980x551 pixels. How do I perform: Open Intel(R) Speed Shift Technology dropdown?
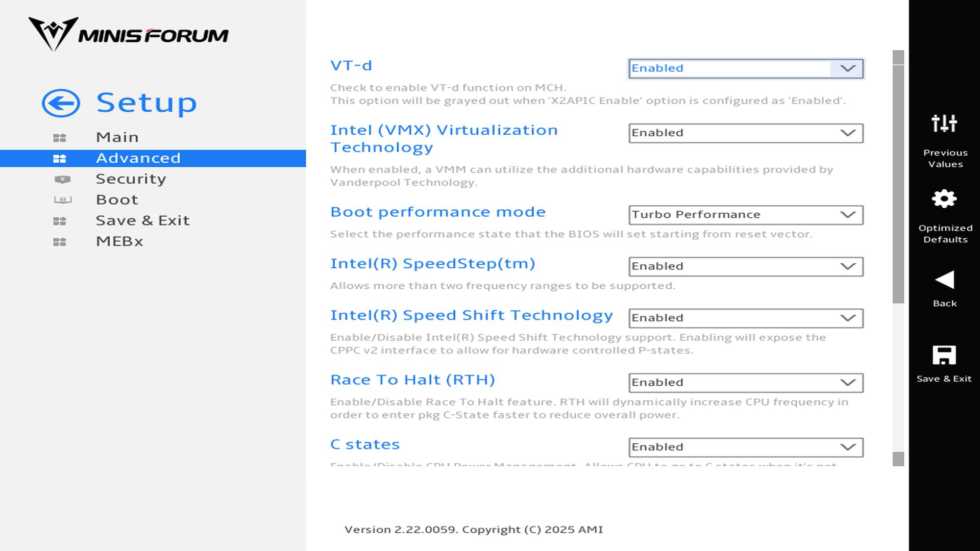click(x=745, y=318)
